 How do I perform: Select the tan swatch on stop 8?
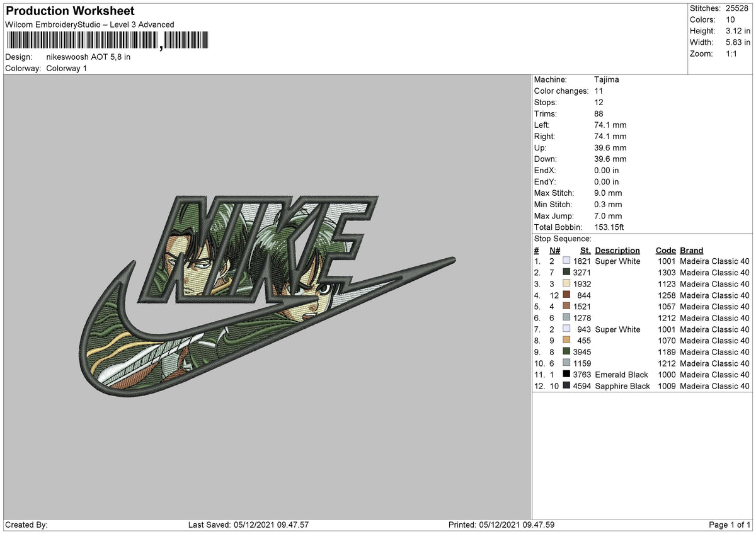(x=566, y=341)
